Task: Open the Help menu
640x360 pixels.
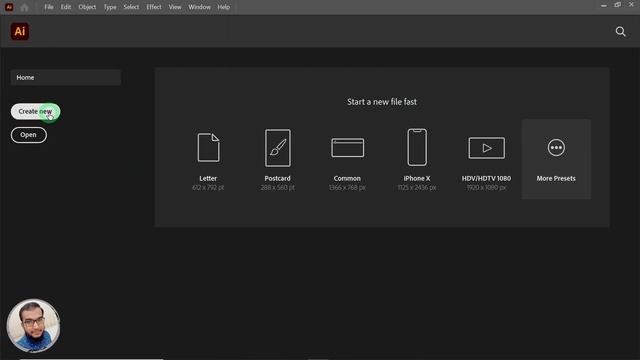Action: [224, 7]
